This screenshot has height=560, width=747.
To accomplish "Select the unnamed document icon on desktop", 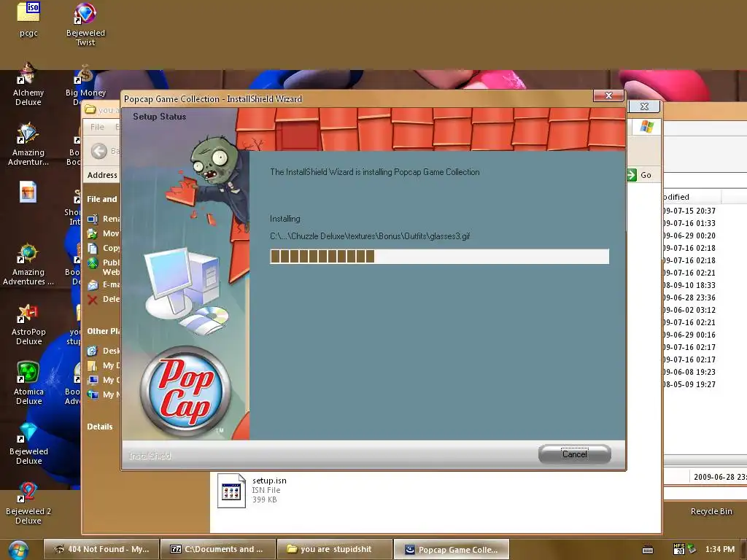I will [x=28, y=192].
